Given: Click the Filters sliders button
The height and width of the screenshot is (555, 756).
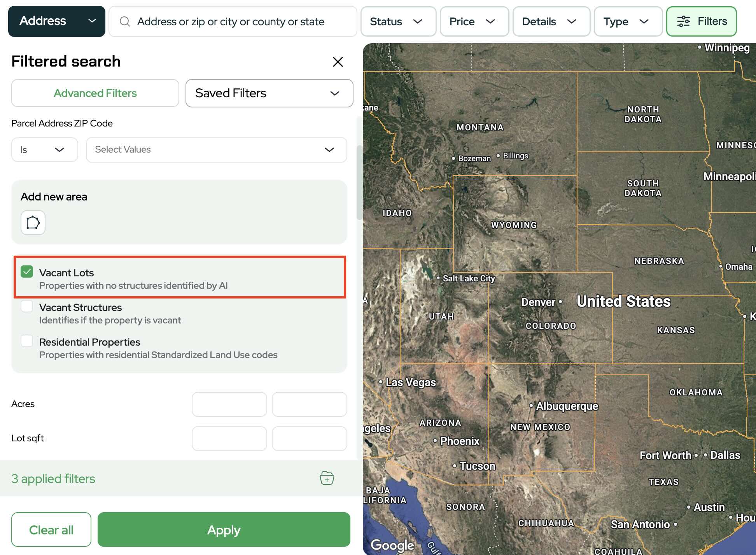Looking at the screenshot, I should pyautogui.click(x=701, y=21).
